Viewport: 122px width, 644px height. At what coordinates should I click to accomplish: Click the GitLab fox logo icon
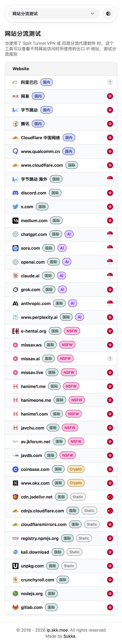[15, 607]
